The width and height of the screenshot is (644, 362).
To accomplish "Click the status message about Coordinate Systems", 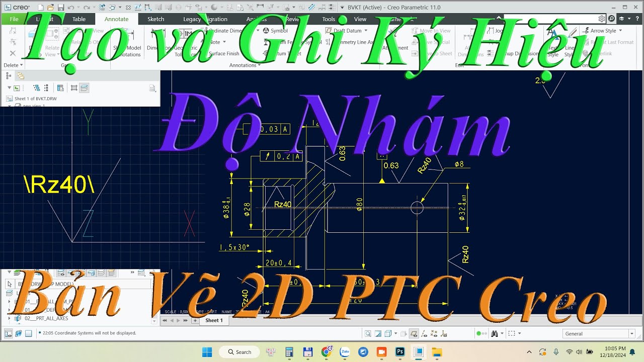I will (90, 333).
